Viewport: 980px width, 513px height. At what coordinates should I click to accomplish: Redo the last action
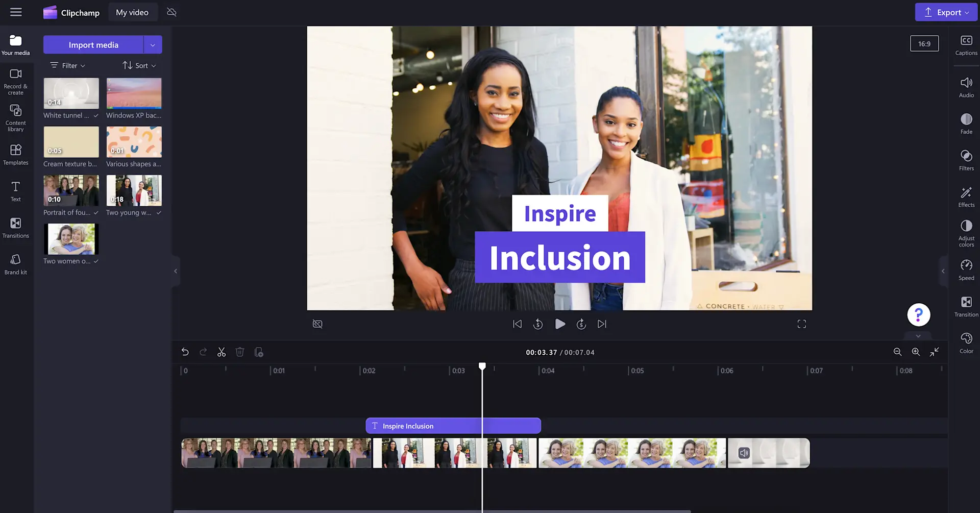[203, 352]
